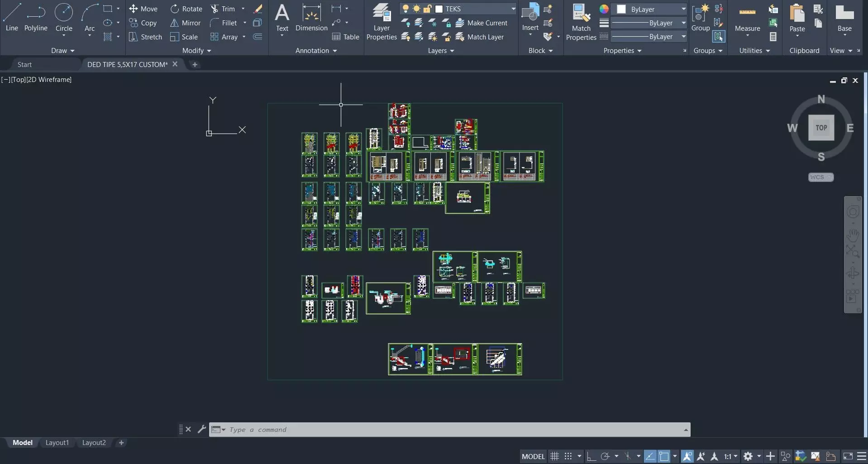Click the WCS coordinate system button
This screenshot has width=868, height=464.
(820, 177)
